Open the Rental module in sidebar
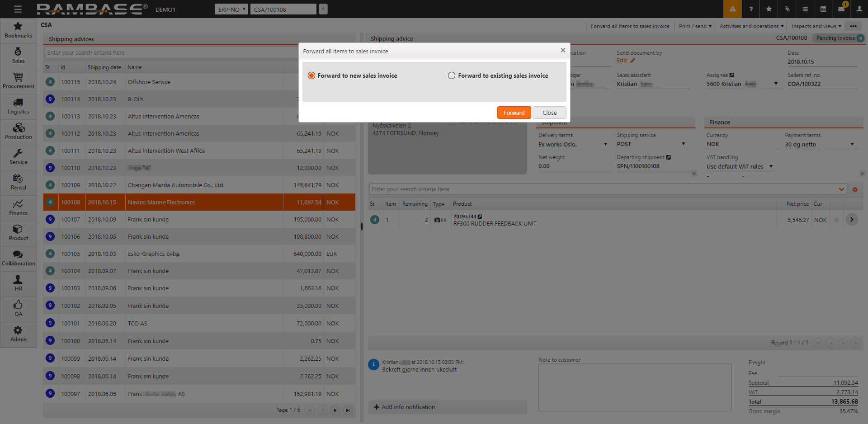 coord(18,182)
